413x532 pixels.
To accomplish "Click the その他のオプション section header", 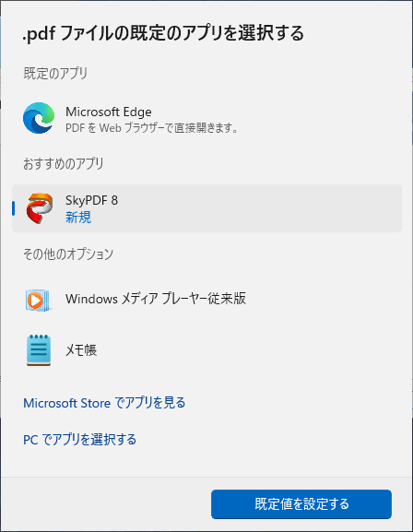I will coord(68,254).
